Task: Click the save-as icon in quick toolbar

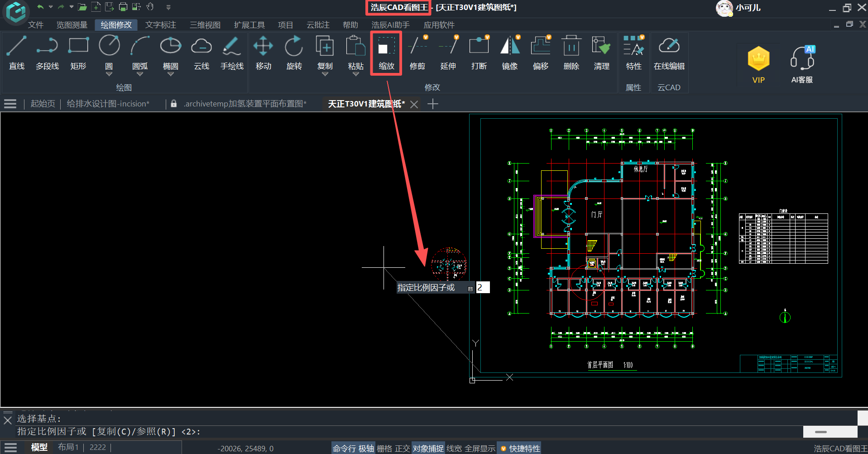Action: click(x=109, y=7)
